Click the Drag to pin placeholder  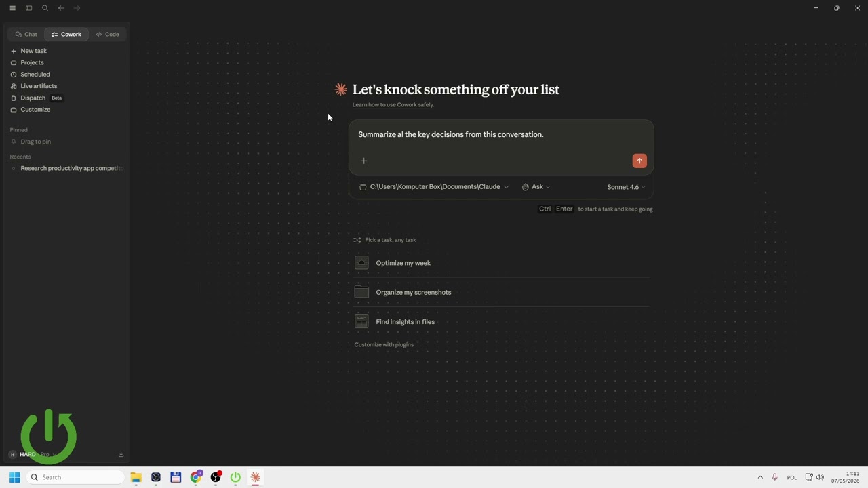[x=35, y=142]
